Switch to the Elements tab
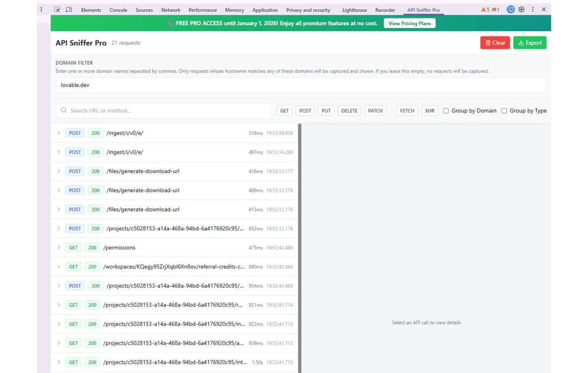 tap(91, 10)
